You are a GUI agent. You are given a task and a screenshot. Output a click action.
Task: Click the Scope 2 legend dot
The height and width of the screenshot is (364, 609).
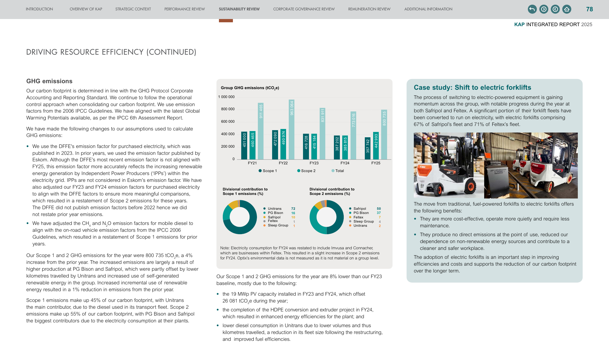coord(299,171)
